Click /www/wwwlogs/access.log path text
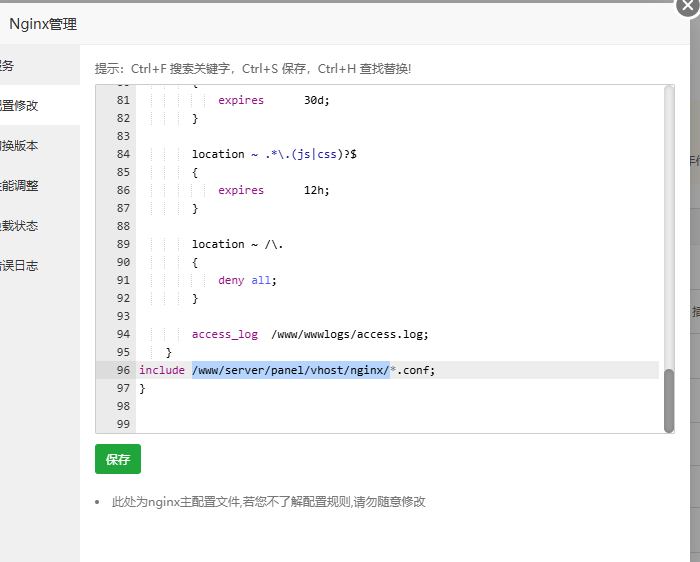Screen dimensions: 700x562 coord(350,334)
